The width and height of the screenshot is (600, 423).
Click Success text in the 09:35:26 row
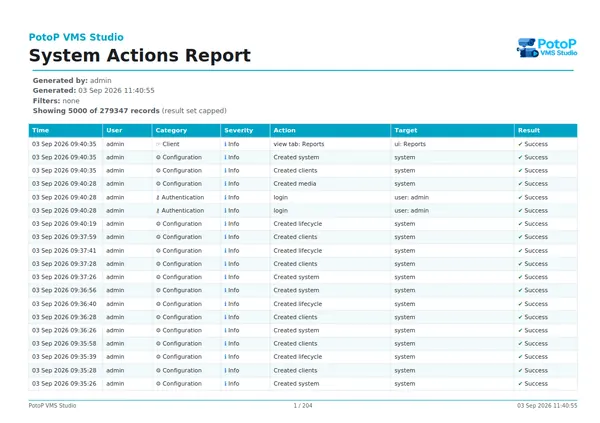(x=536, y=384)
